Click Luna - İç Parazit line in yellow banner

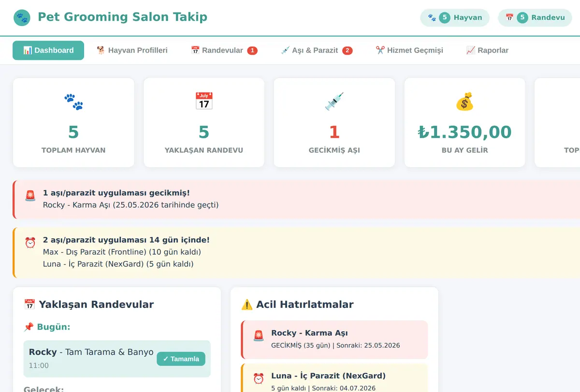click(x=118, y=264)
